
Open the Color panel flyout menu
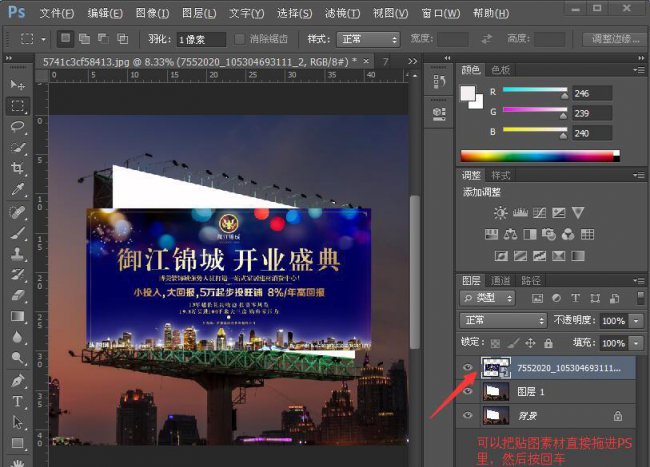pos(639,70)
